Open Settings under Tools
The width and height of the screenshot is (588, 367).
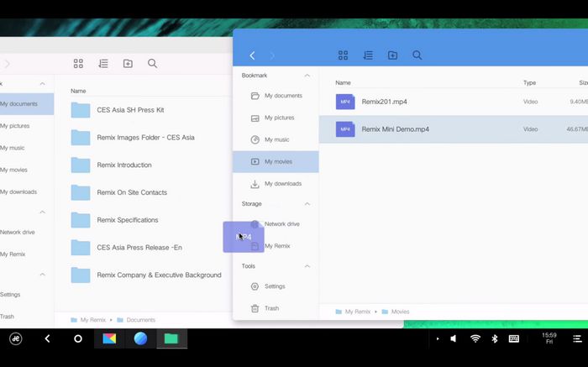[275, 286]
